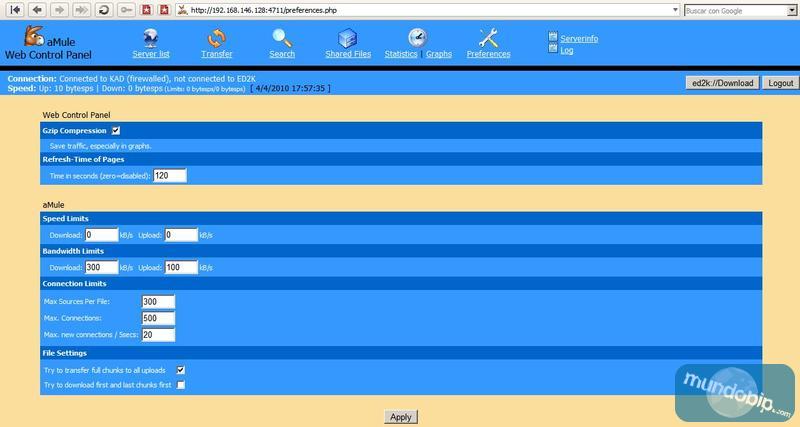Click the 'Save traffic, especially in graphs.' text
The height and width of the screenshot is (427, 800).
(x=101, y=146)
